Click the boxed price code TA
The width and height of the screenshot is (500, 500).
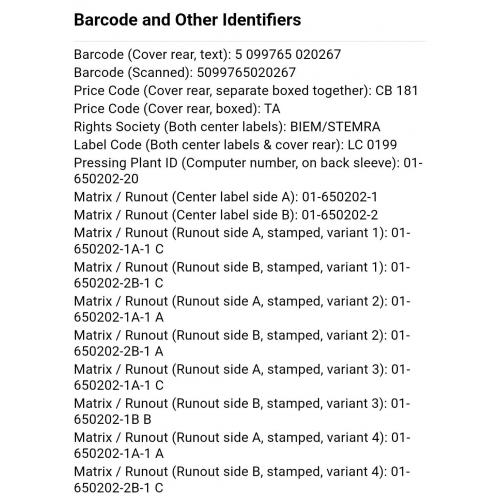[272, 109]
